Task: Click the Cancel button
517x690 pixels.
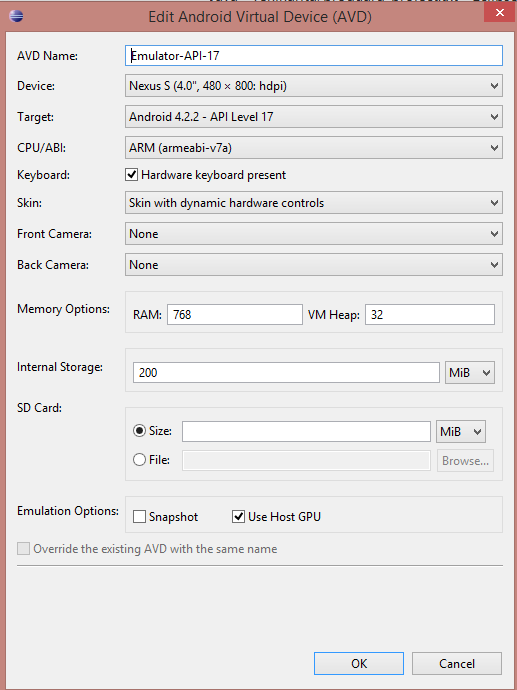Action: tap(457, 664)
